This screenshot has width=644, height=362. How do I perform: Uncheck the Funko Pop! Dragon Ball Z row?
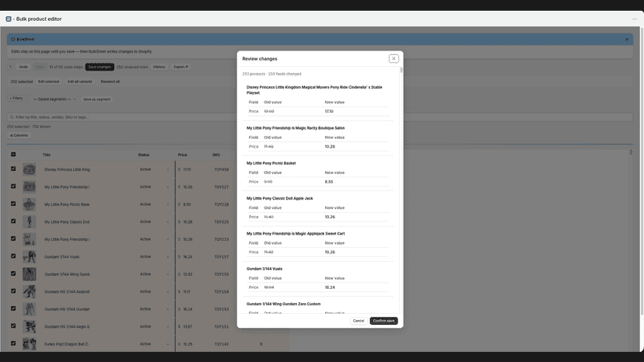[13, 343]
